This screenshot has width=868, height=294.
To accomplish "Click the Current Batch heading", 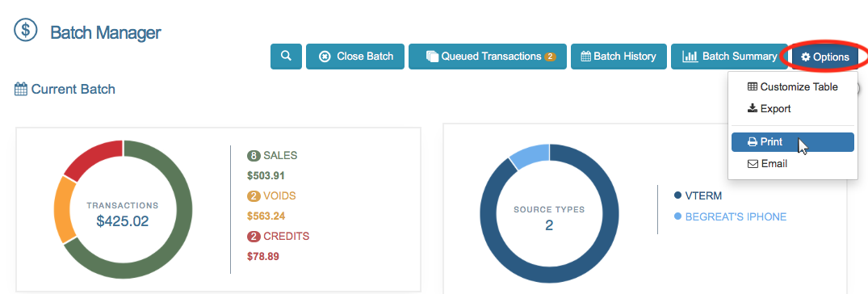I will (x=73, y=89).
